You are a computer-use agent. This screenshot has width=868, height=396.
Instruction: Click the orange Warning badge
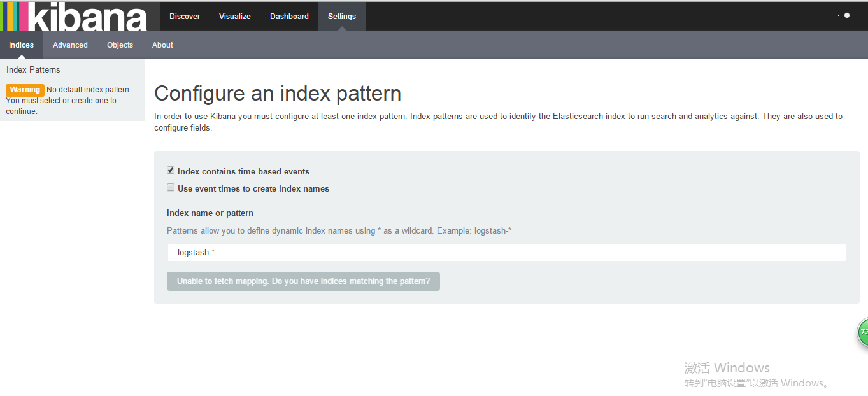coord(25,90)
